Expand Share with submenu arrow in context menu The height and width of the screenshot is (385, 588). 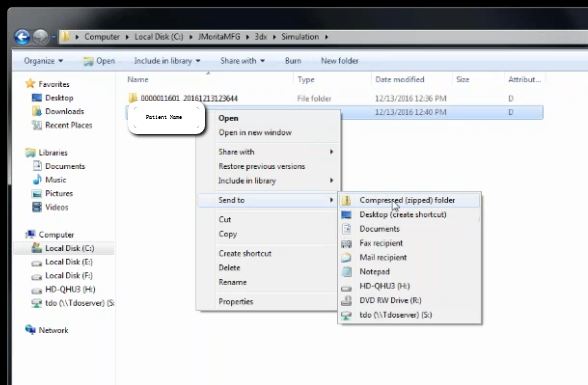(x=332, y=152)
